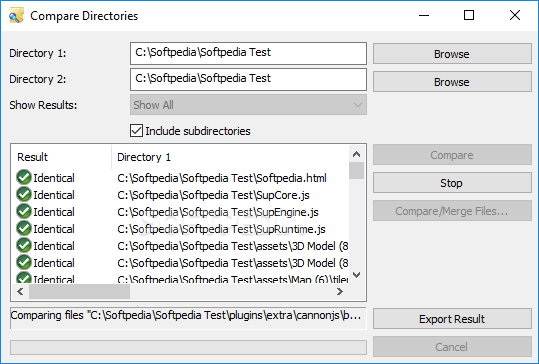Click inside the Directory 2 path field
The height and width of the screenshot is (364, 539).
(248, 79)
